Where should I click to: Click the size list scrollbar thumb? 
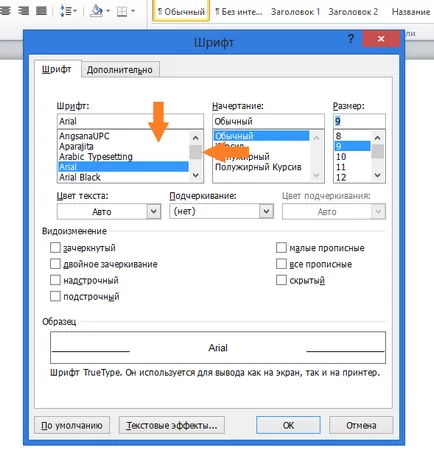click(x=378, y=152)
